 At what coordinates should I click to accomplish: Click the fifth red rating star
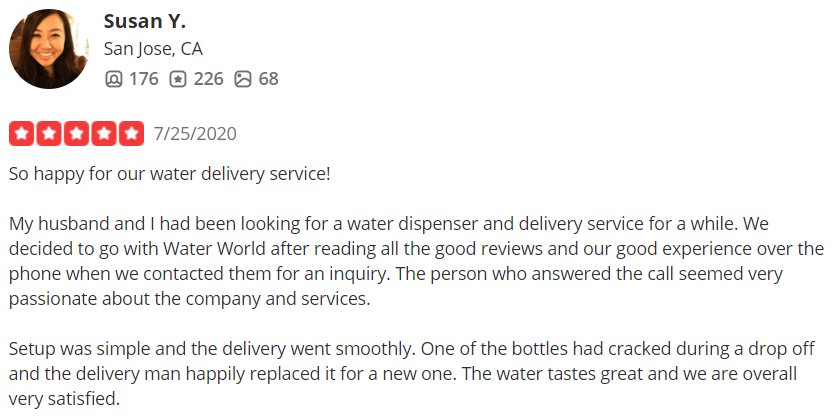click(x=131, y=133)
